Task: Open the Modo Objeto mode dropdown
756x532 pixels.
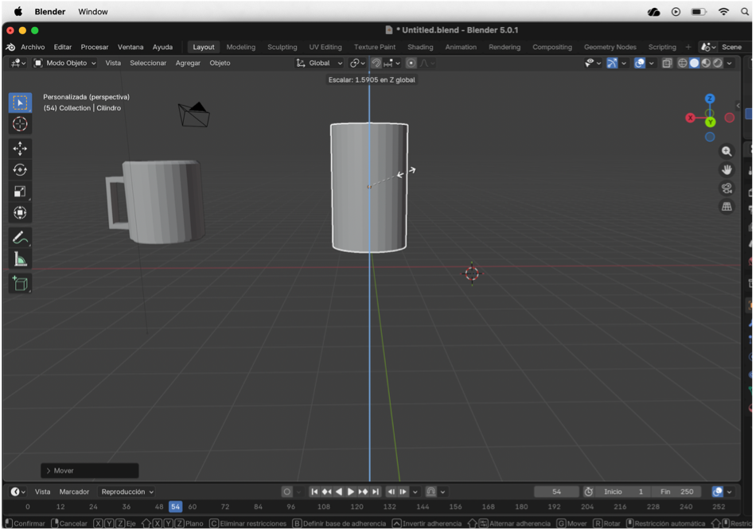Action: point(65,63)
